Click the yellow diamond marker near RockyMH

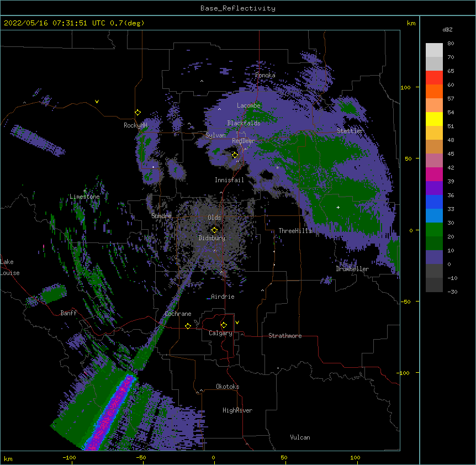(x=137, y=112)
